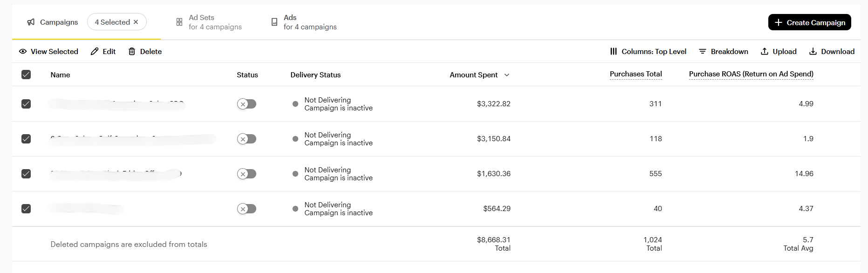Click the Purchase ROAS column header

[x=751, y=74]
